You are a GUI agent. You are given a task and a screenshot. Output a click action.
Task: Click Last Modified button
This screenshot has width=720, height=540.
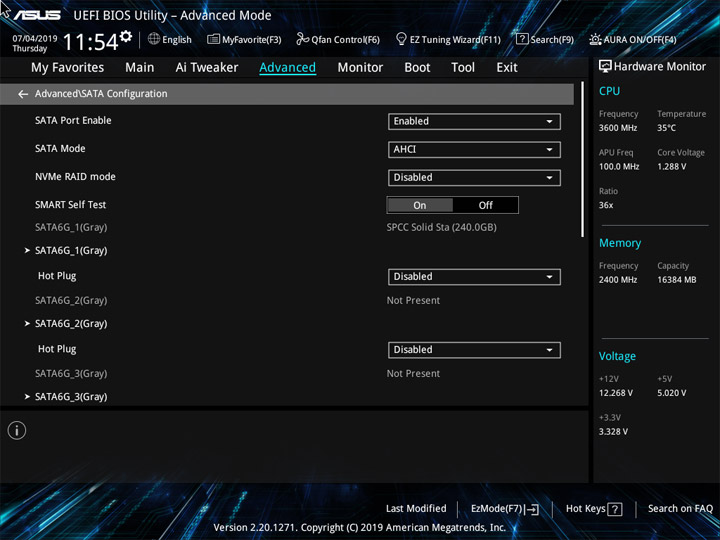pos(416,508)
